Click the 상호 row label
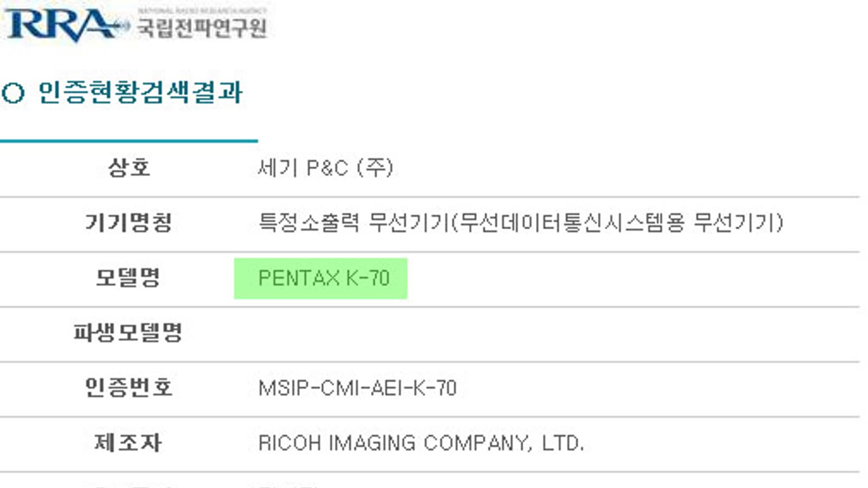Viewport: 868px width, 488px height. point(129,167)
